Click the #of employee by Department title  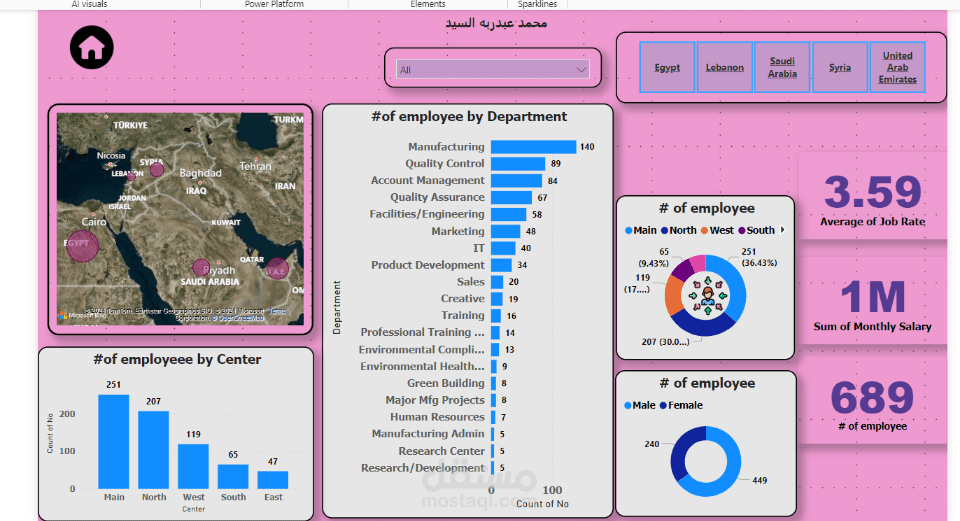coord(469,116)
